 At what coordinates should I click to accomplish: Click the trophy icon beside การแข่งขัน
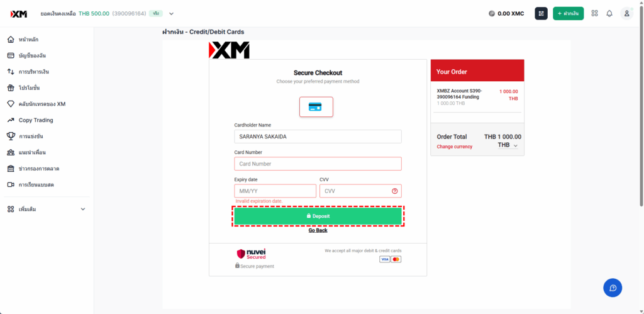(x=11, y=136)
